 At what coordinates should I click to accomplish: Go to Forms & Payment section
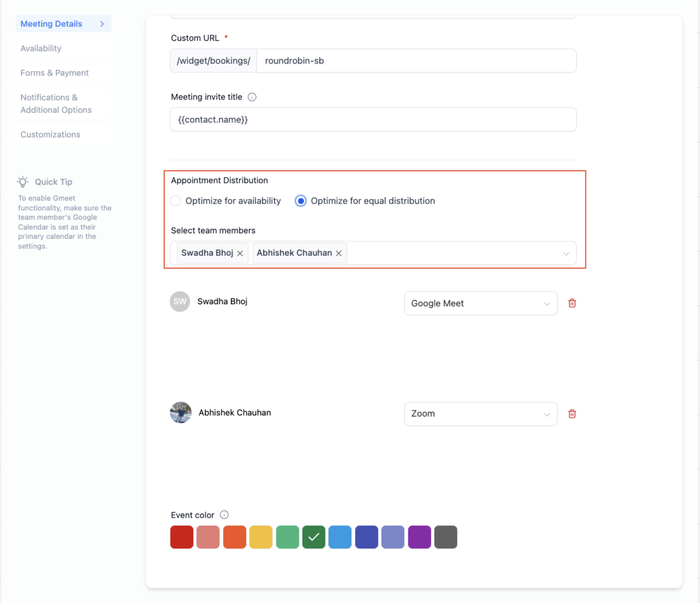[x=54, y=73]
